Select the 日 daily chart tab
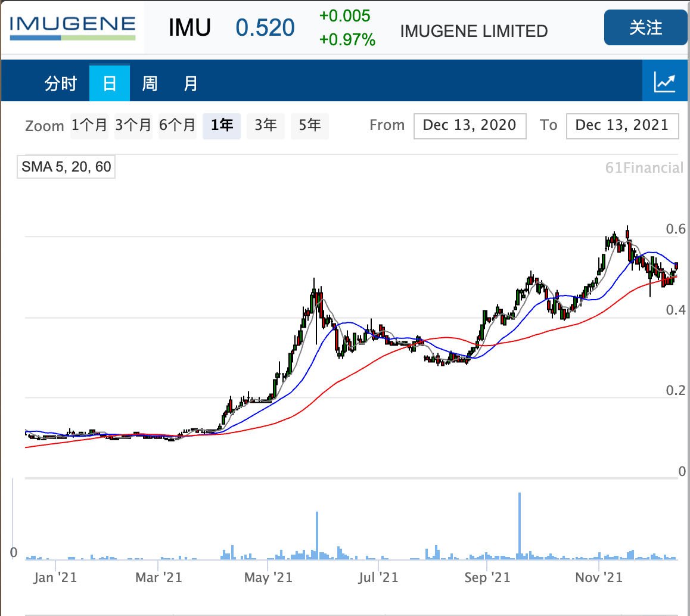This screenshot has width=690, height=616. click(110, 83)
